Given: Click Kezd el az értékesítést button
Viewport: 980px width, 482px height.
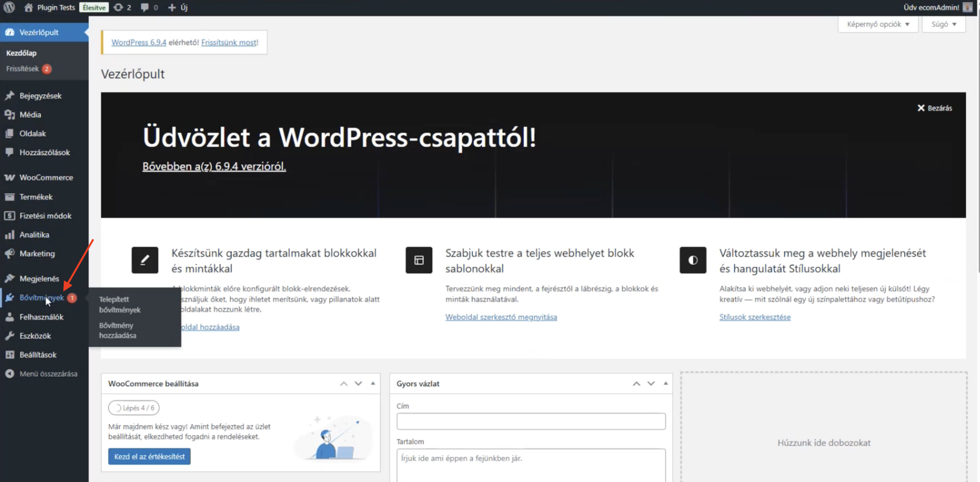Looking at the screenshot, I should 150,456.
